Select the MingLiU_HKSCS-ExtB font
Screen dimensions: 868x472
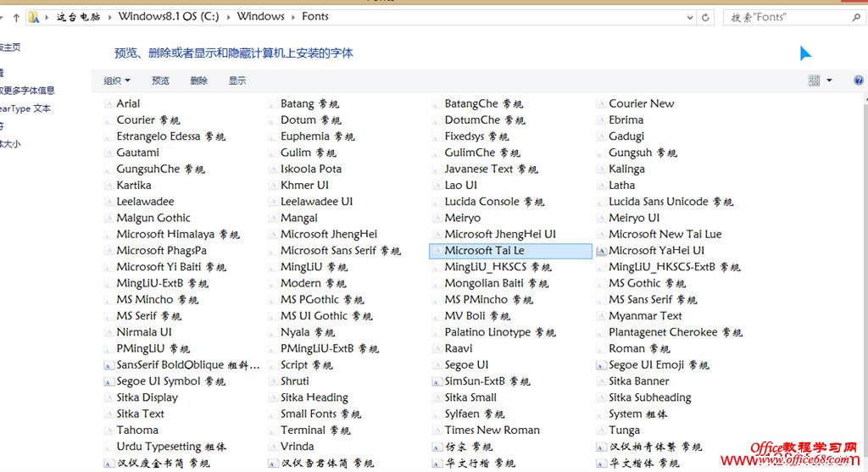point(674,267)
